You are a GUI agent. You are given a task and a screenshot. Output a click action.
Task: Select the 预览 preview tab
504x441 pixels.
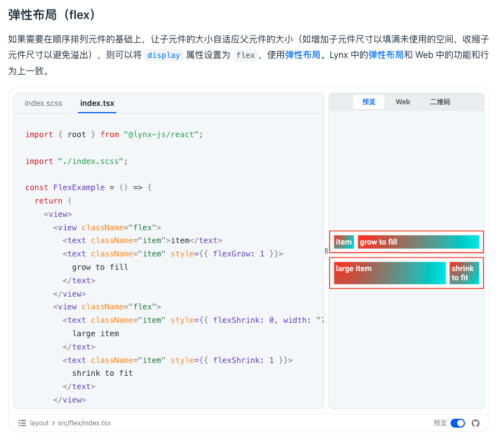click(x=369, y=102)
